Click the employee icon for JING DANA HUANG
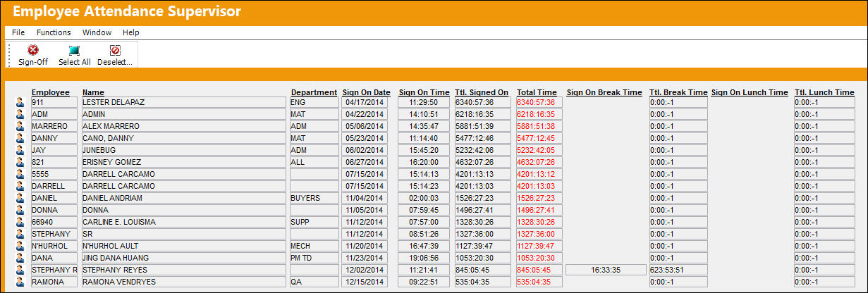This screenshot has height=293, width=868. [x=20, y=258]
